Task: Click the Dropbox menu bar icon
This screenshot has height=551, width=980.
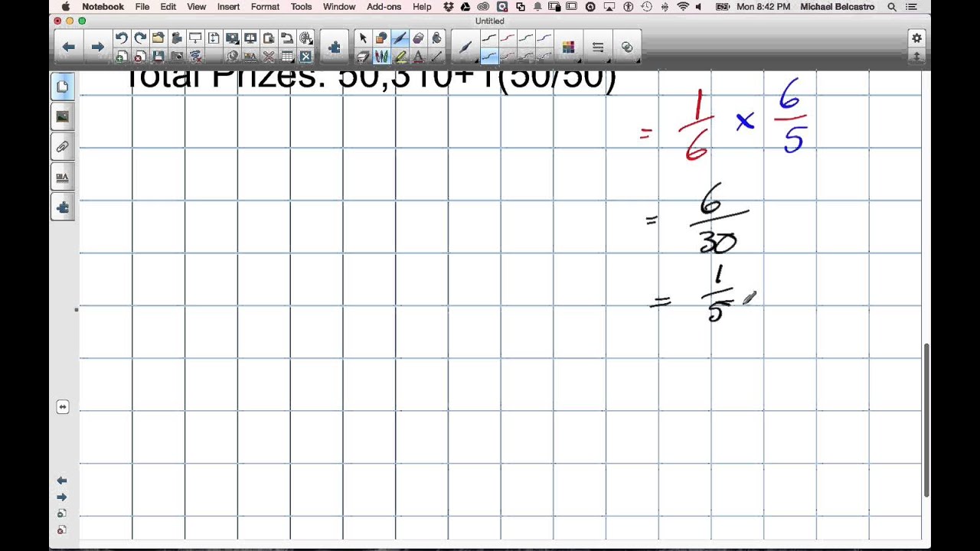Action: click(x=449, y=7)
